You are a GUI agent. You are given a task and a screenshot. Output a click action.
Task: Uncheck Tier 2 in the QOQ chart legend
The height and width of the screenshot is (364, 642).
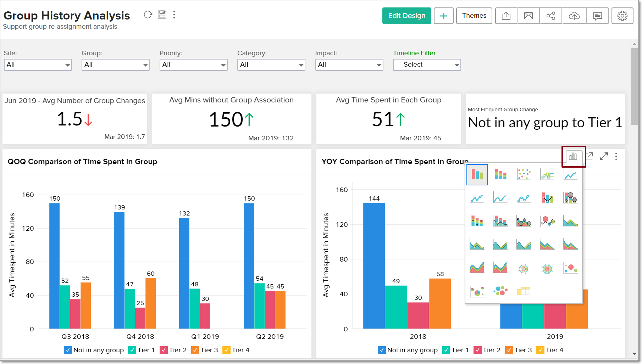tap(164, 350)
